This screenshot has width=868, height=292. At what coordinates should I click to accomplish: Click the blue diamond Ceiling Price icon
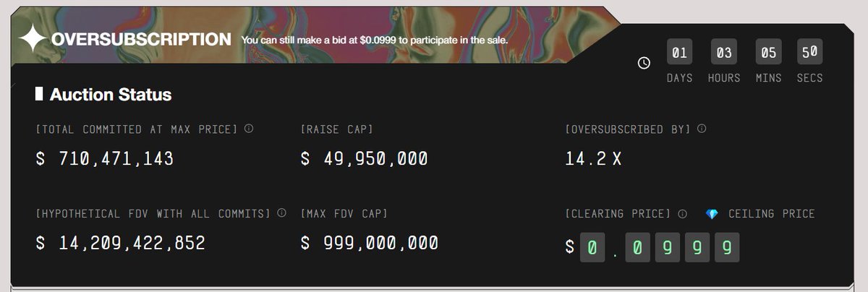pyautogui.click(x=712, y=214)
